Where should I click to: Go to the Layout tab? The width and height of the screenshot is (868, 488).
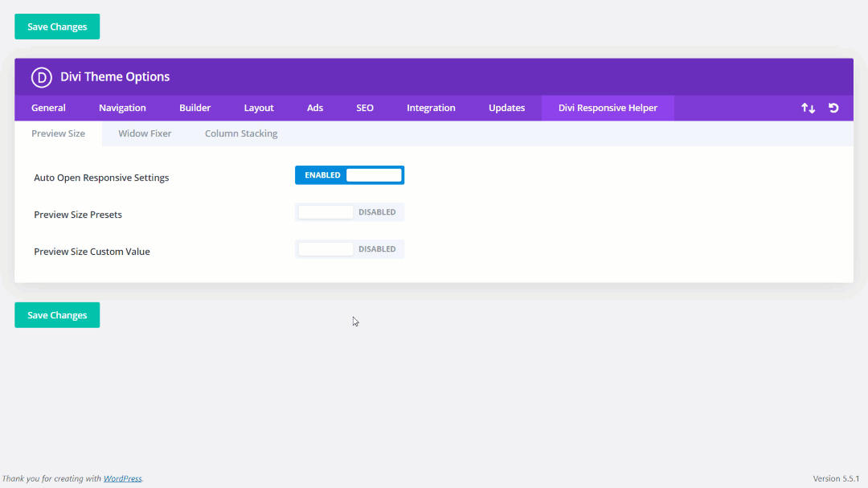tap(259, 108)
